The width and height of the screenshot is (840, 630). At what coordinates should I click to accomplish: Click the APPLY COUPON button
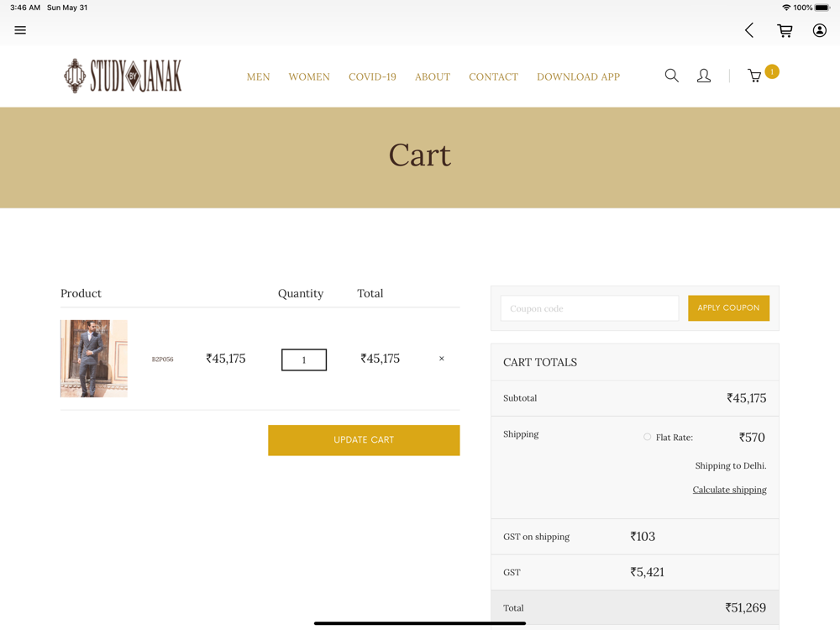coord(728,308)
